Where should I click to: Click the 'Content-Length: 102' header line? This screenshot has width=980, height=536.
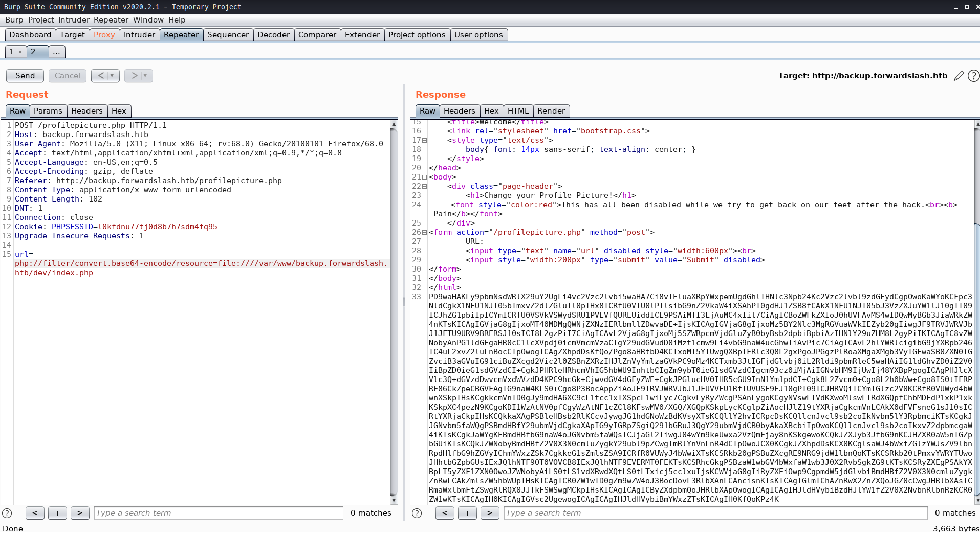pos(58,199)
